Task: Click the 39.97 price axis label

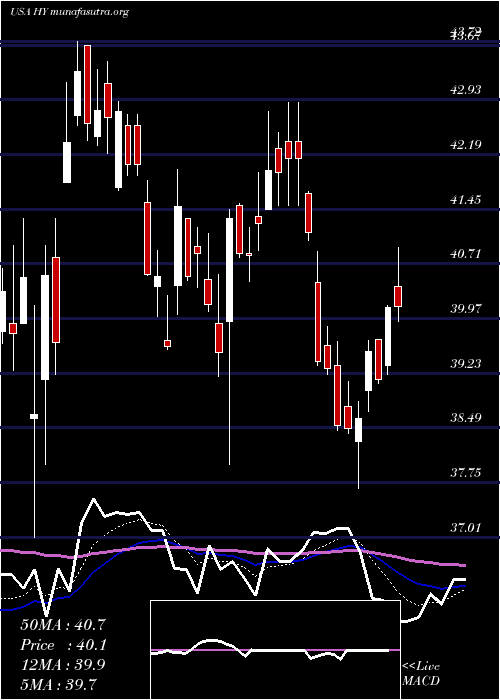Action: pos(466,308)
